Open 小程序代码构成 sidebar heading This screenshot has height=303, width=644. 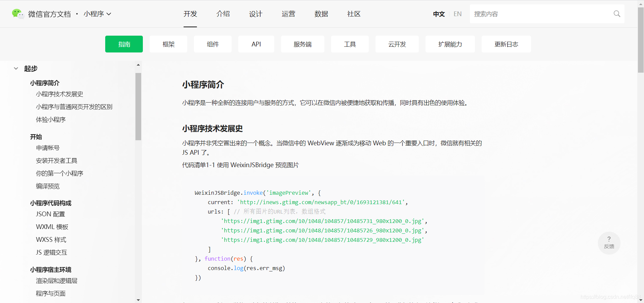(x=51, y=203)
